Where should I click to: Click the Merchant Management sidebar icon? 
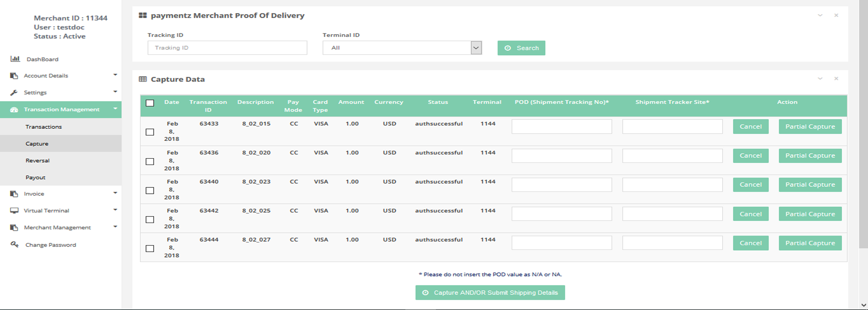[14, 227]
